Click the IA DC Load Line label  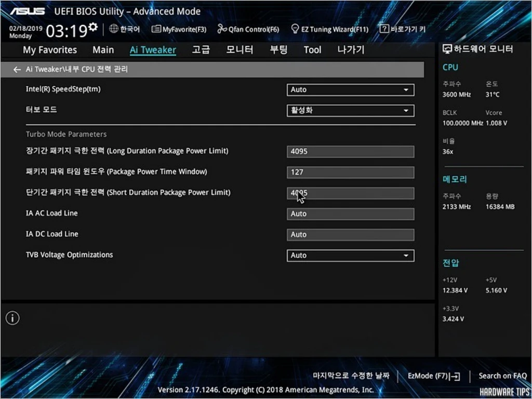[52, 234]
